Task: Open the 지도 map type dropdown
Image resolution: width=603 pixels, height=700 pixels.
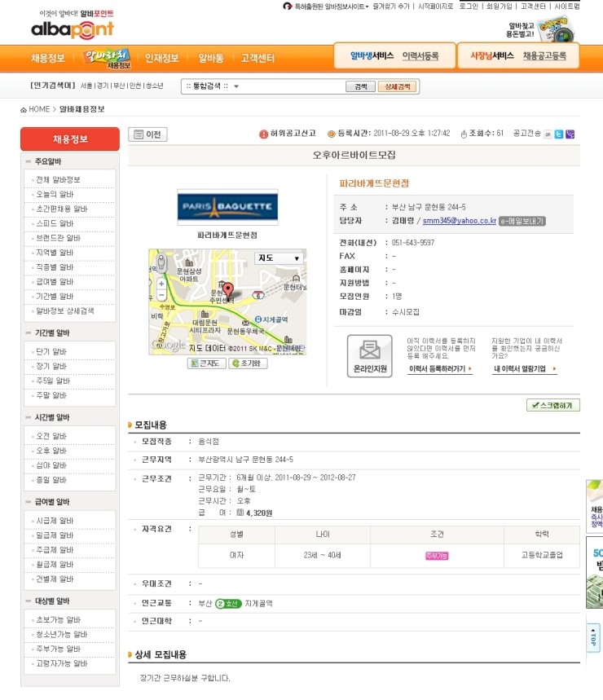Action: tap(279, 258)
